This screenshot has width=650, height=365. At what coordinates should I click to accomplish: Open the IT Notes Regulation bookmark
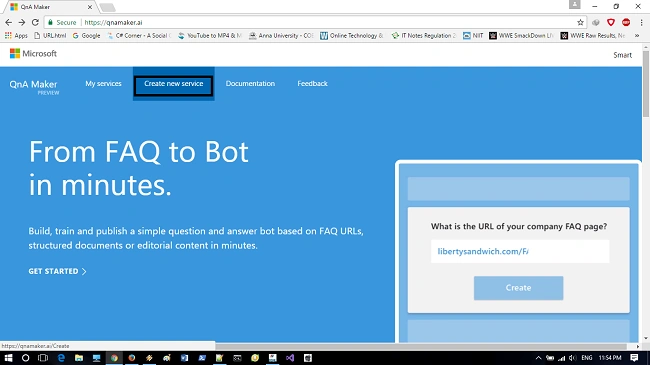(424, 36)
